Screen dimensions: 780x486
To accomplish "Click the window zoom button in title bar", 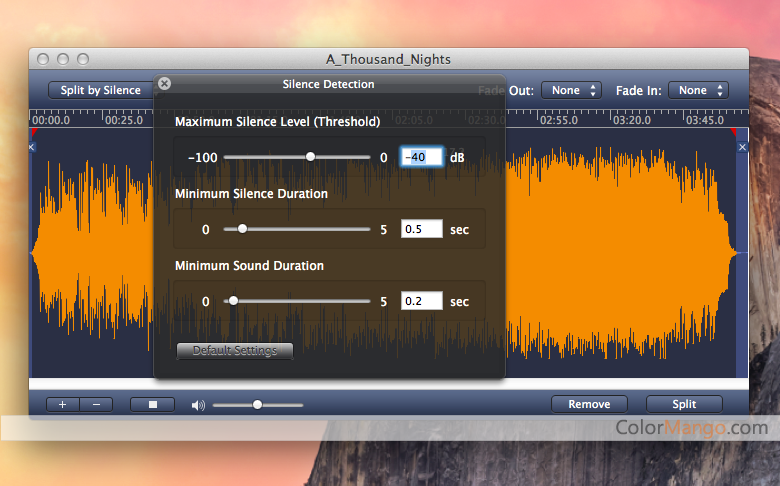I will pyautogui.click(x=83, y=59).
